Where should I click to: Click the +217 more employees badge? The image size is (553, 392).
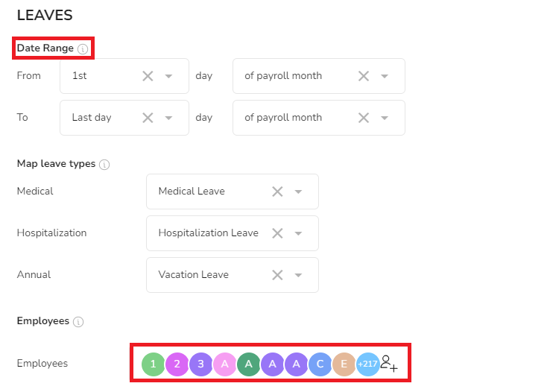368,364
